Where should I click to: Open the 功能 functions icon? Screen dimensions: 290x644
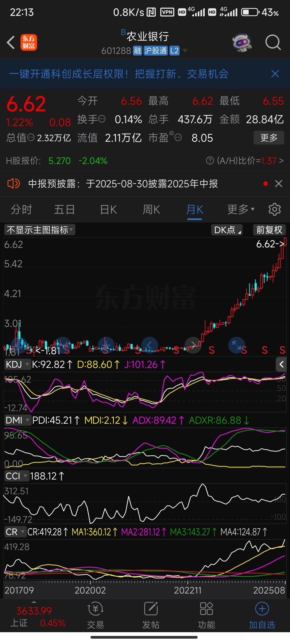point(206,616)
